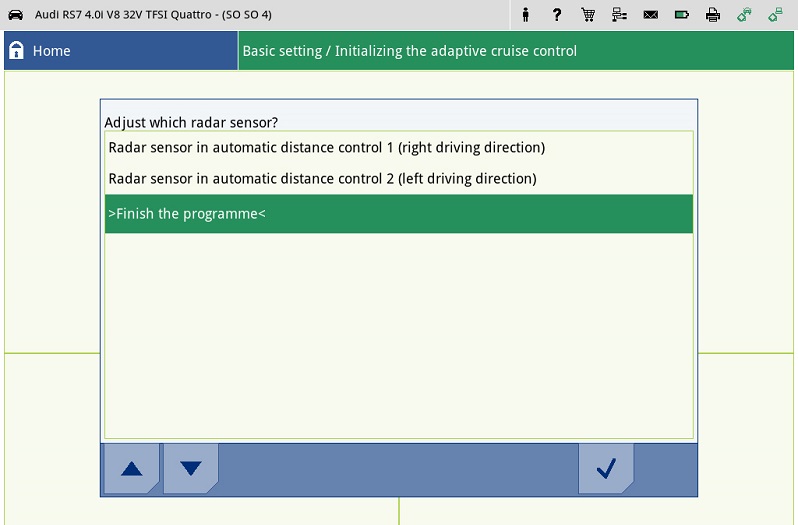798x525 pixels.
Task: Select Basic setting adaptive cruise control header
Action: (x=410, y=51)
